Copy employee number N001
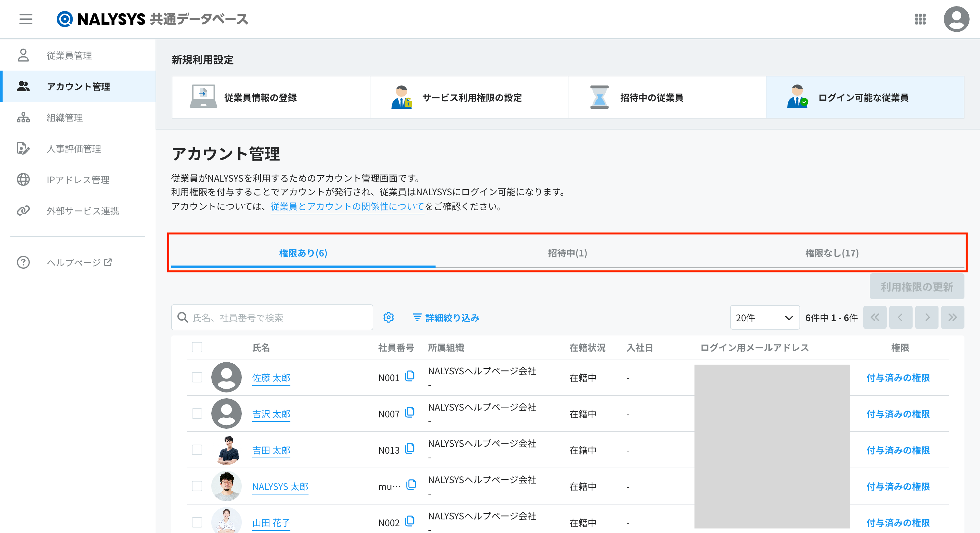This screenshot has width=980, height=533. (x=410, y=376)
